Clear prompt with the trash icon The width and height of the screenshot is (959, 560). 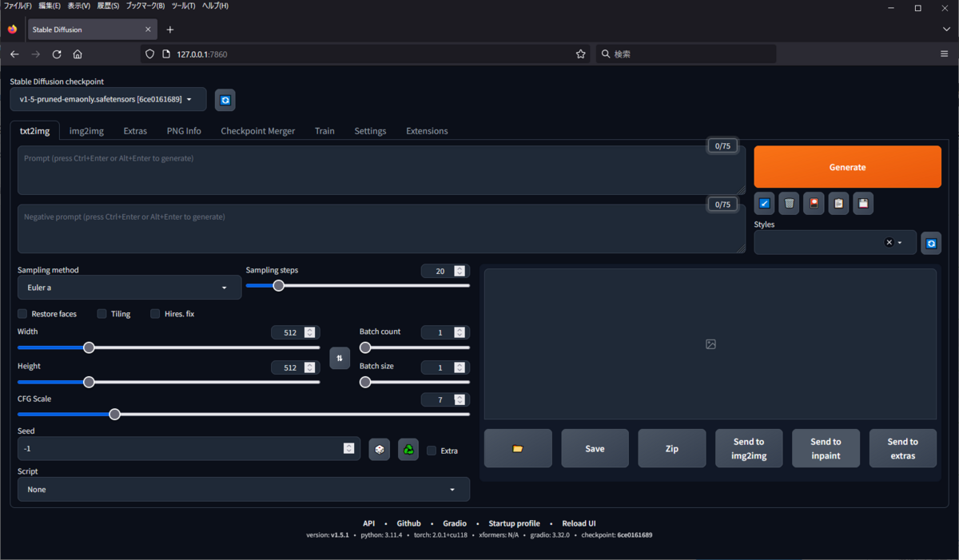[790, 204]
